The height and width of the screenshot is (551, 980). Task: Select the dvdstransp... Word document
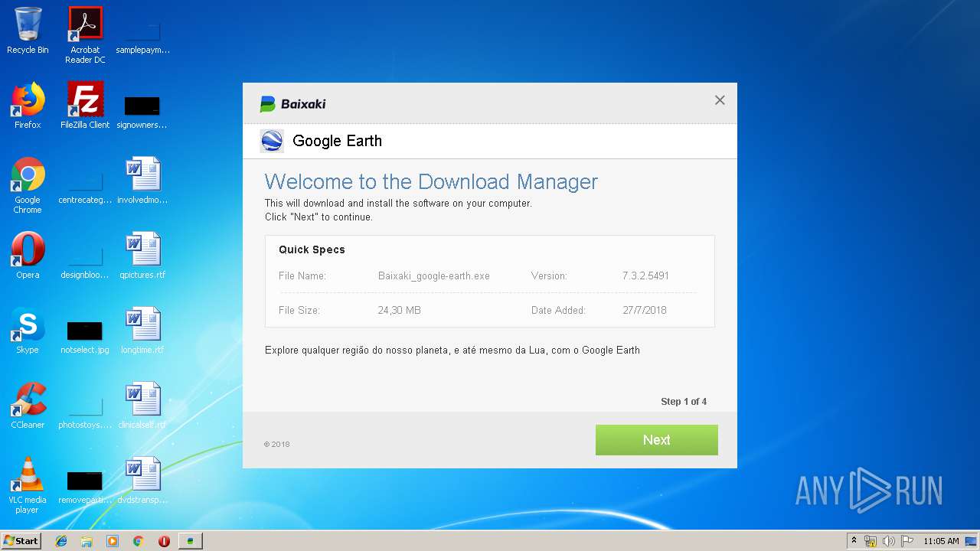142,481
